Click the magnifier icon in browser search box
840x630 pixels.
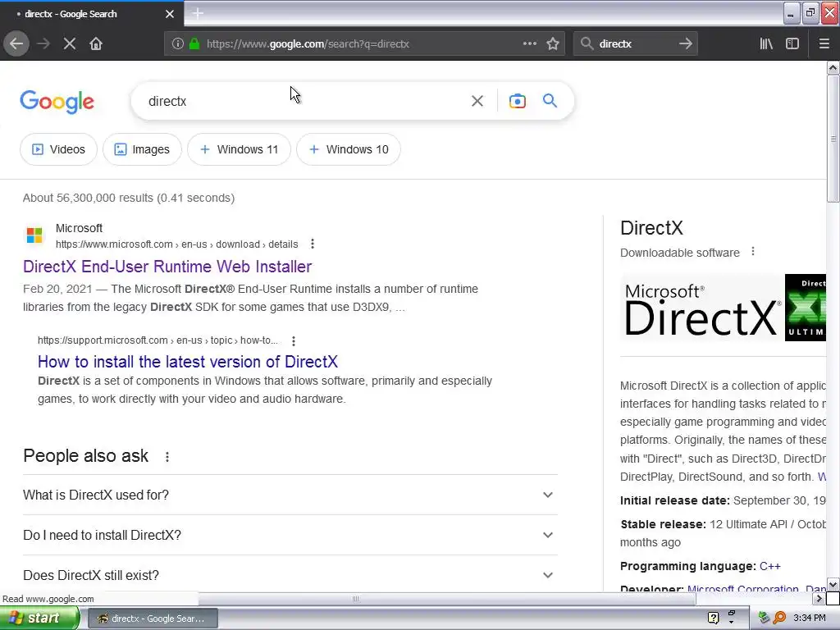(x=587, y=43)
